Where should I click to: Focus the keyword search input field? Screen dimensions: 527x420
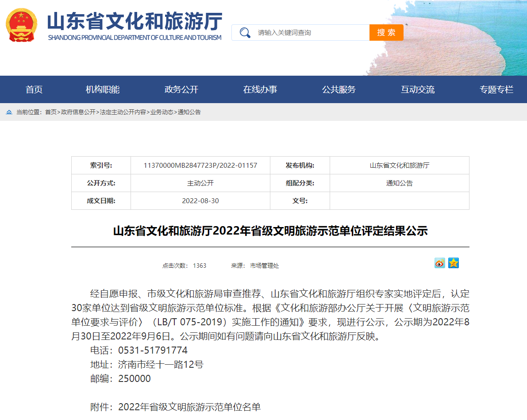[311, 33]
